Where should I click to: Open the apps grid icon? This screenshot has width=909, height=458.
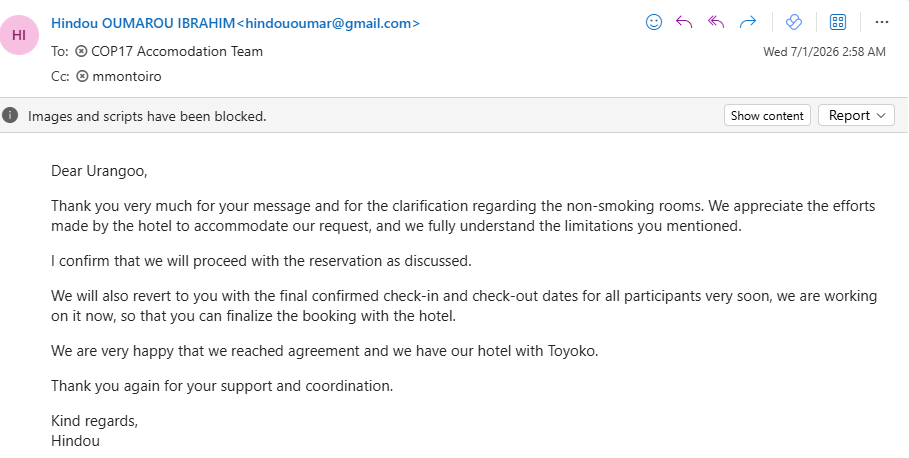[x=838, y=22]
